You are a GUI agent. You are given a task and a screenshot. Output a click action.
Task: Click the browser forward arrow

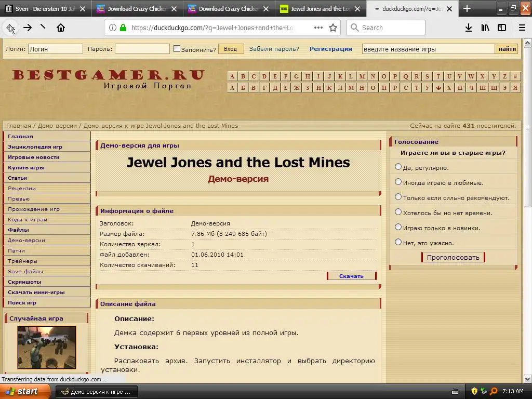28,28
